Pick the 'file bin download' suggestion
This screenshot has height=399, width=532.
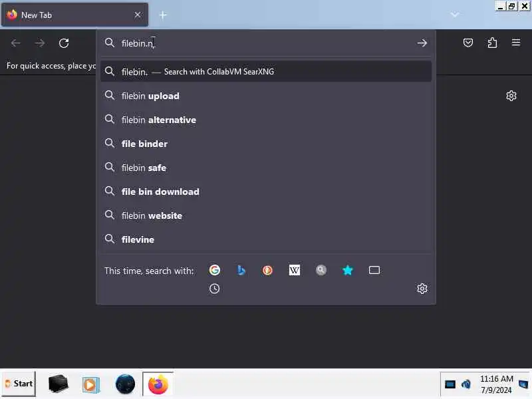tap(265, 192)
